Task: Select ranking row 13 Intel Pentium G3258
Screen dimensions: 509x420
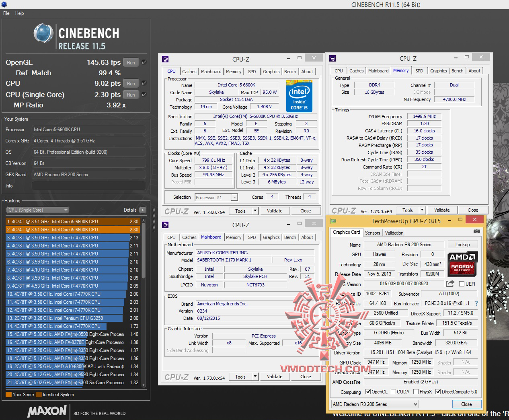Action: pos(72,318)
